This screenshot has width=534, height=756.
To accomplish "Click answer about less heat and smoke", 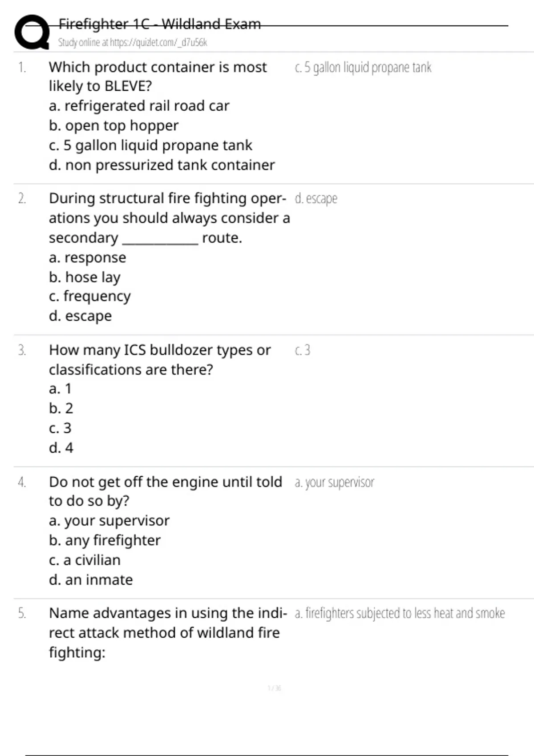I will tap(399, 613).
